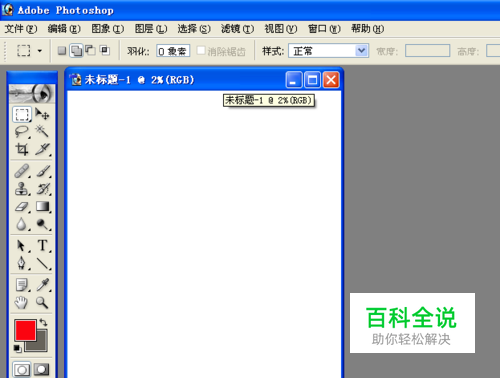Viewport: 500px width, 378px height.
Task: Select the Magic Wand tool
Action: pos(42,131)
